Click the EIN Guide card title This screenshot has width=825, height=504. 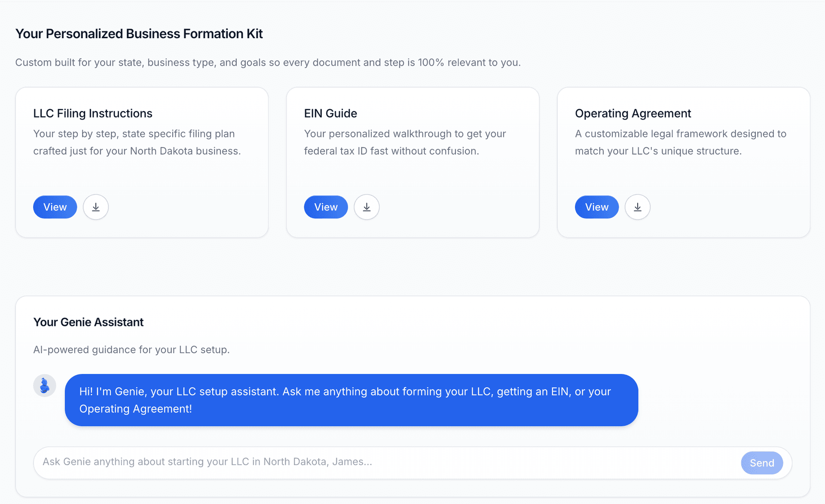[x=330, y=113]
